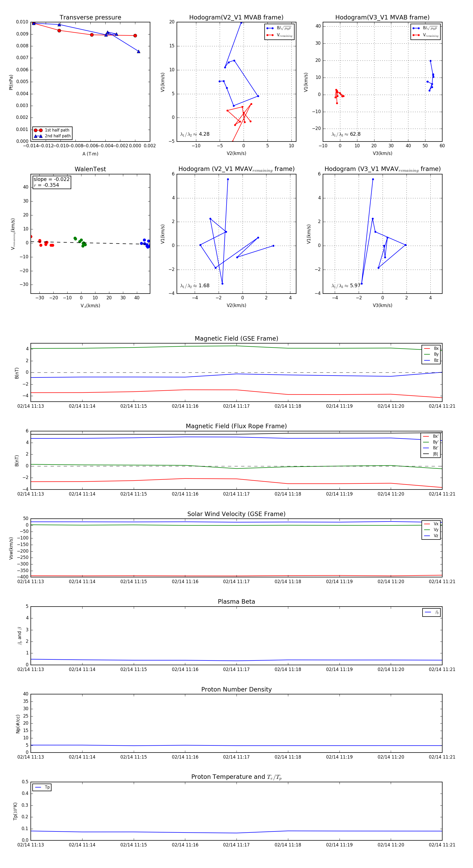The image size is (473, 868).
Task: Click the "Hodogram (V3_V1 MVAV remaining frame)" title
Action: (382, 169)
